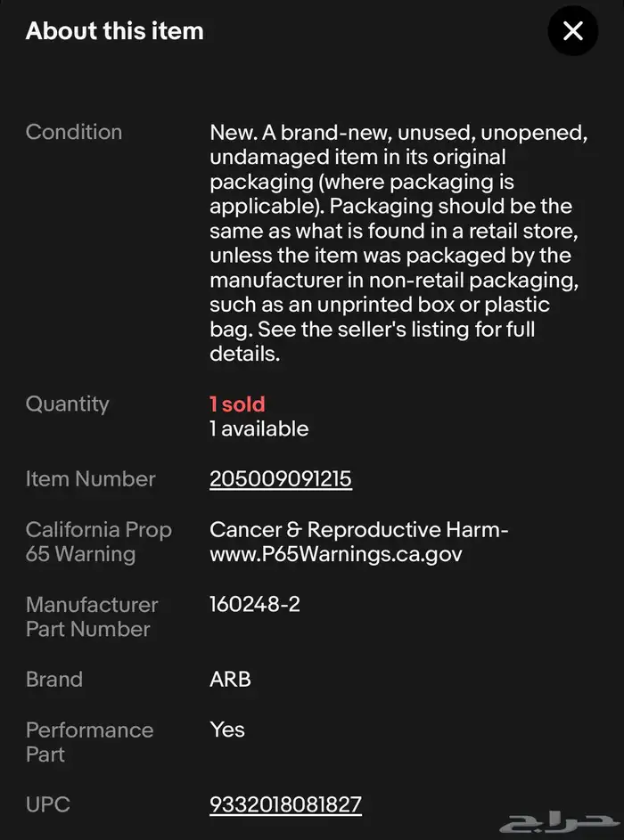Click the Performance Part "Yes" value

coord(227,730)
